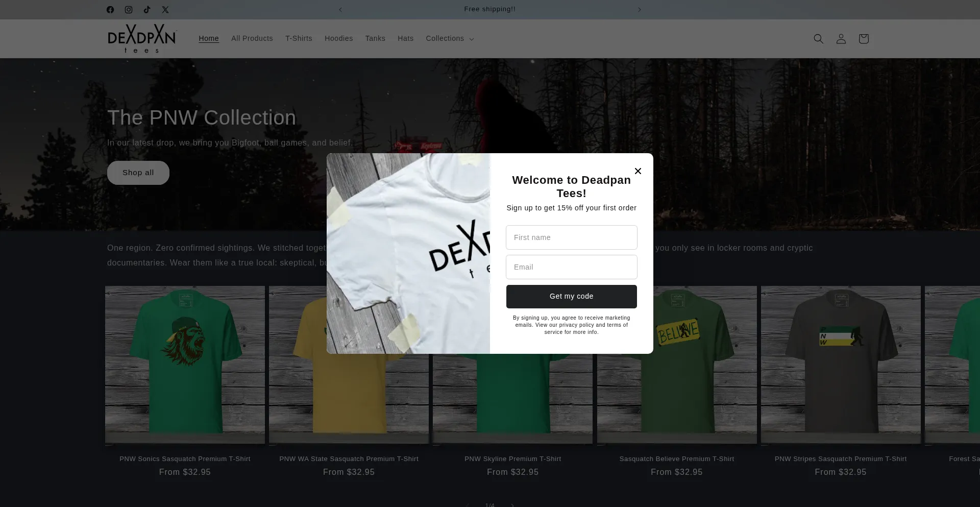
Task: Open the search magnifier icon
Action: pos(819,39)
